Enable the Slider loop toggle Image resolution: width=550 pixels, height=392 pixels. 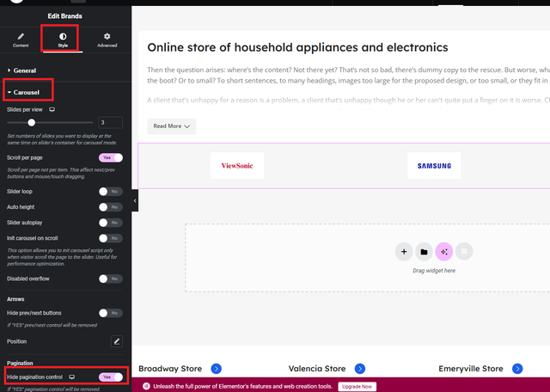(x=111, y=191)
